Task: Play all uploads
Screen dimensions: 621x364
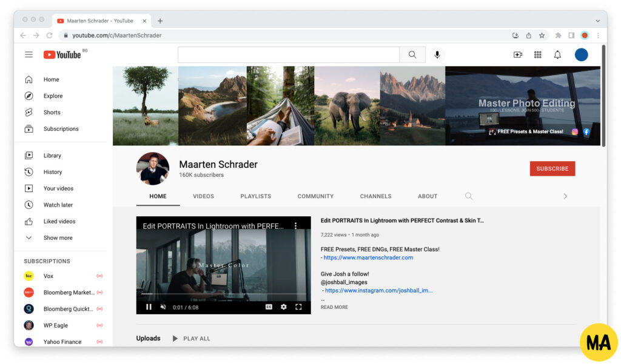Action: point(192,339)
